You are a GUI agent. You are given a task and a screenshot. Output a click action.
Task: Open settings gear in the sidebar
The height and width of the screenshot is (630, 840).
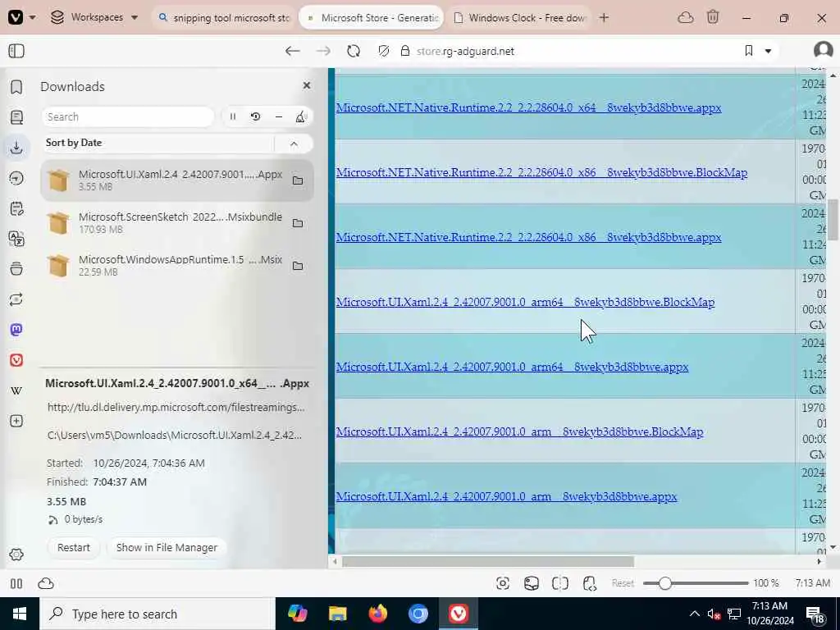16,555
